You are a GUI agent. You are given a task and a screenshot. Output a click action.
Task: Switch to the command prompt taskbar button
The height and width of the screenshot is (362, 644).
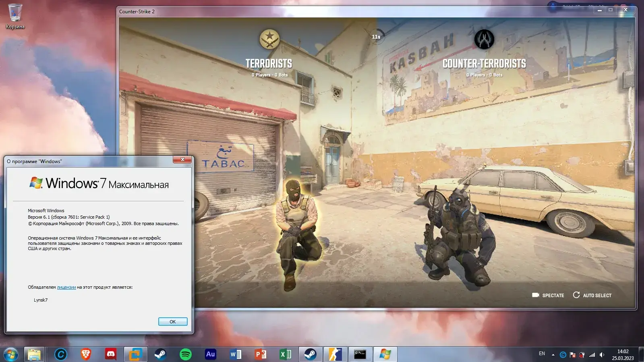click(360, 354)
